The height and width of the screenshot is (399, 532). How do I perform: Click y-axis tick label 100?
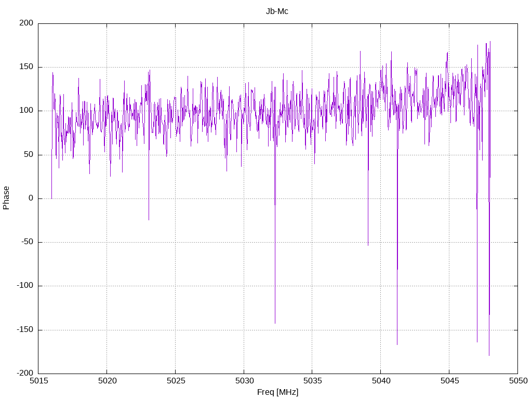coord(26,111)
